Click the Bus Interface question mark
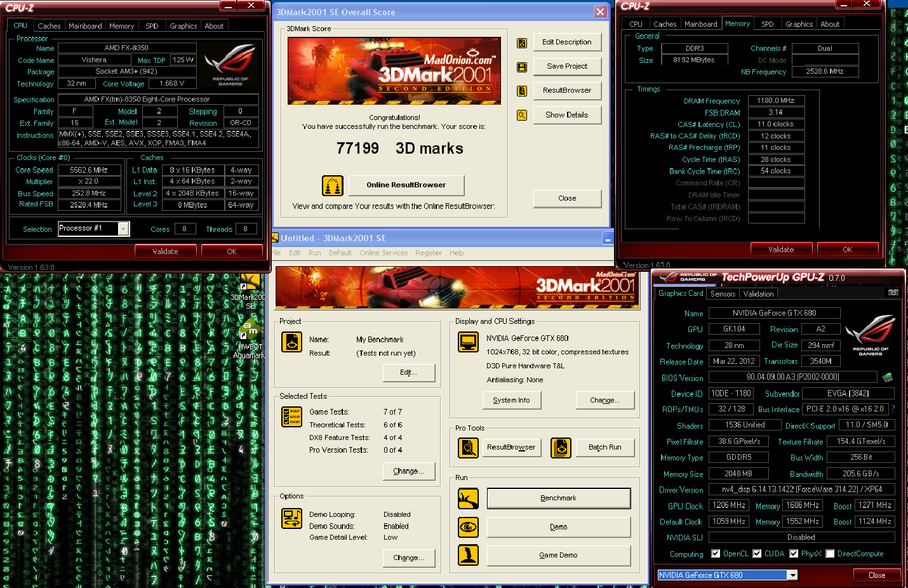908x588 pixels. (x=893, y=409)
